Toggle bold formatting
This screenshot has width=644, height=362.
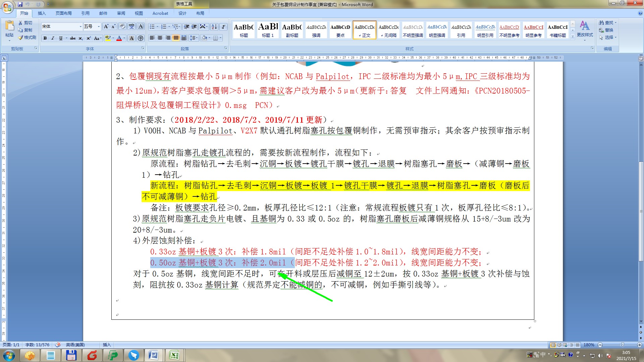[45, 38]
